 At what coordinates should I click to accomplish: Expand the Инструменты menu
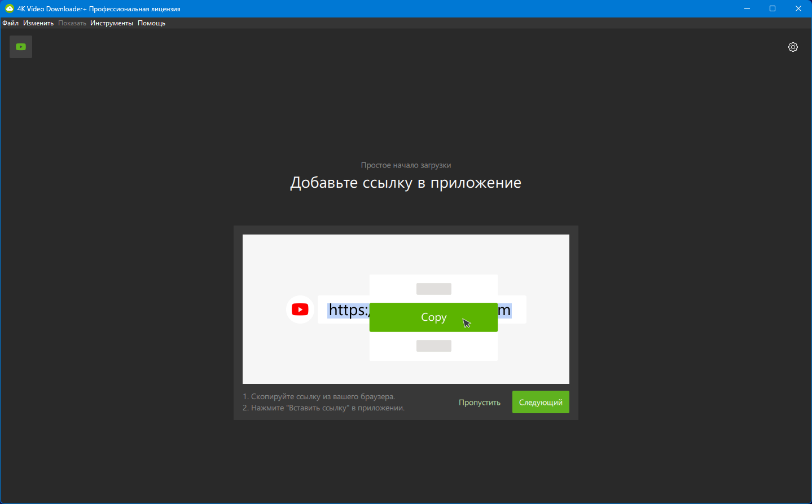click(x=112, y=23)
